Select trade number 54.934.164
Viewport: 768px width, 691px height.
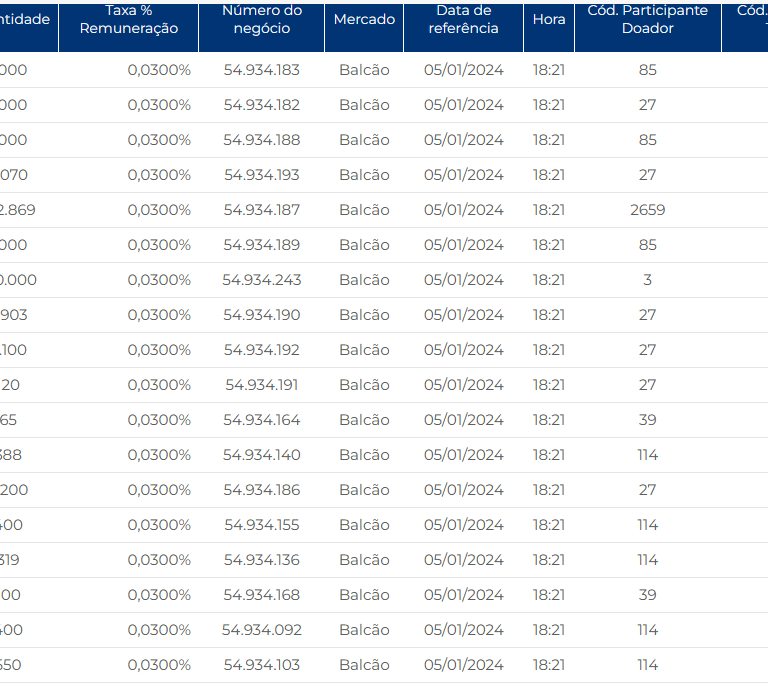coord(262,420)
